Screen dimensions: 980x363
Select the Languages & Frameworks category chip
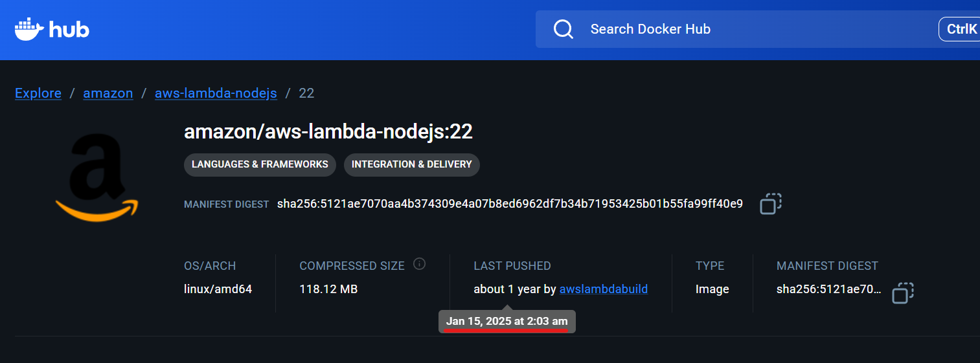pos(260,164)
